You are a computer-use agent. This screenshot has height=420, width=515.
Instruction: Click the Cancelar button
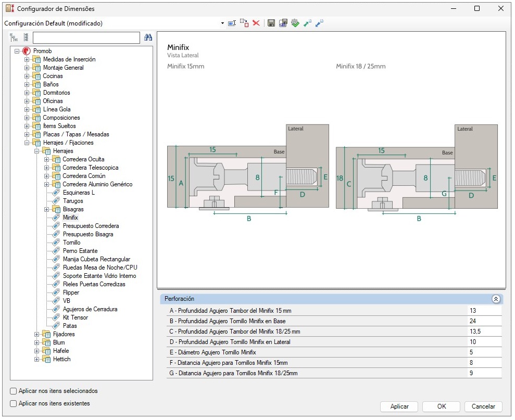(x=483, y=406)
